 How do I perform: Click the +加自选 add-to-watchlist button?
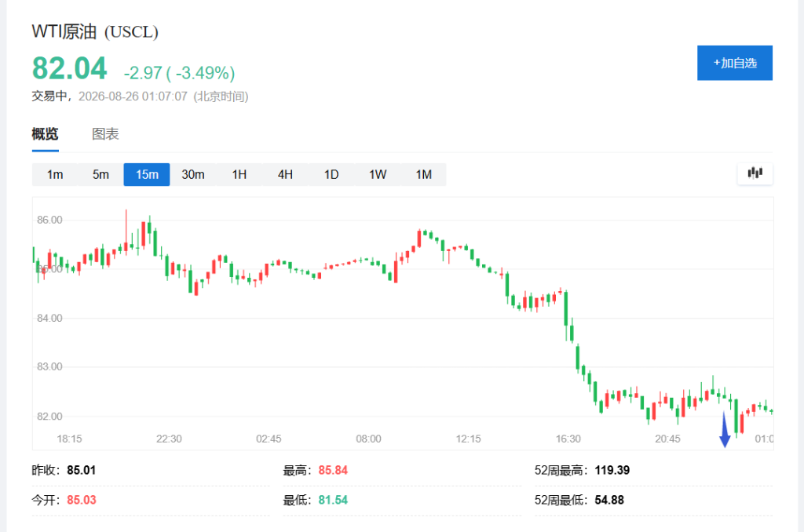(x=734, y=63)
